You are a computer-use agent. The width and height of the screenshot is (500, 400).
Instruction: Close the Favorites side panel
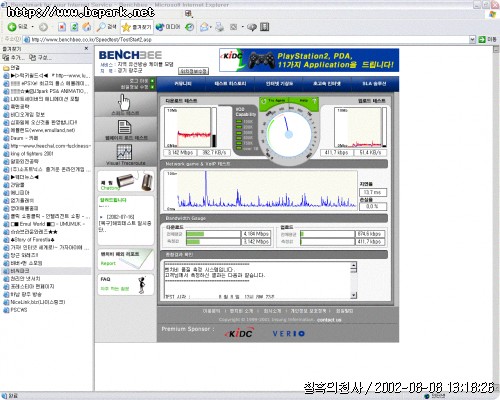point(87,49)
